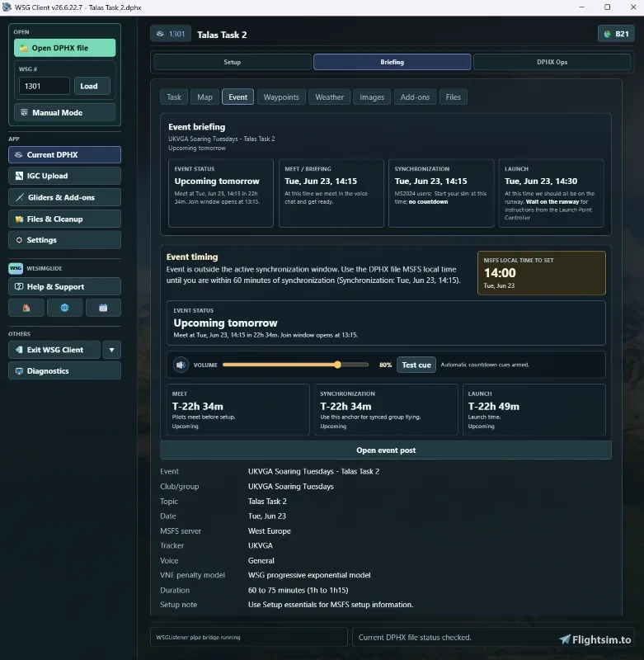
Task: Click 'WSGListener pipe bridge running' status
Action: click(x=198, y=637)
